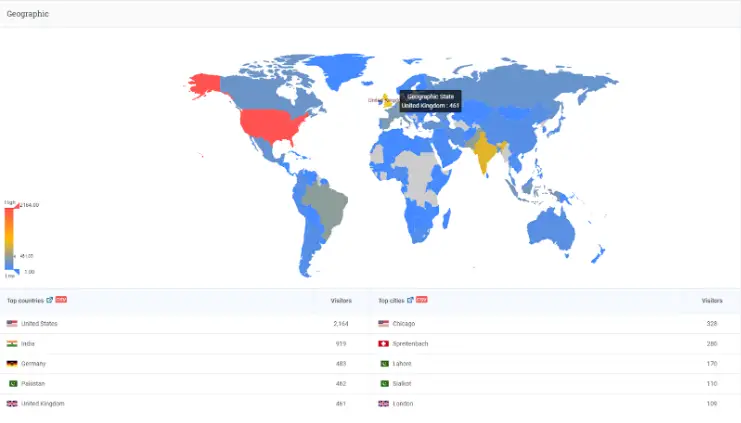
Task: Select the 'London' city name
Action: (x=403, y=404)
